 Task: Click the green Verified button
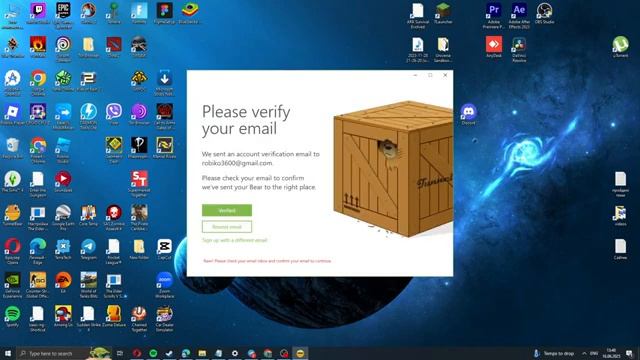(x=227, y=210)
